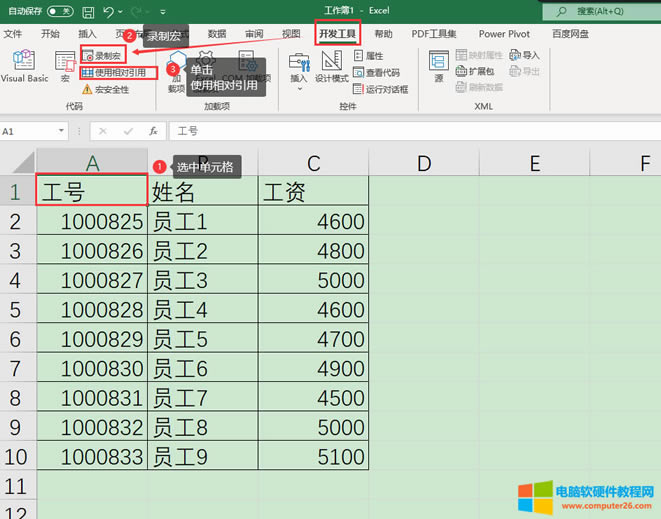Click 查看代码 view code button
Viewport: 661px width, 519px height.
(376, 73)
